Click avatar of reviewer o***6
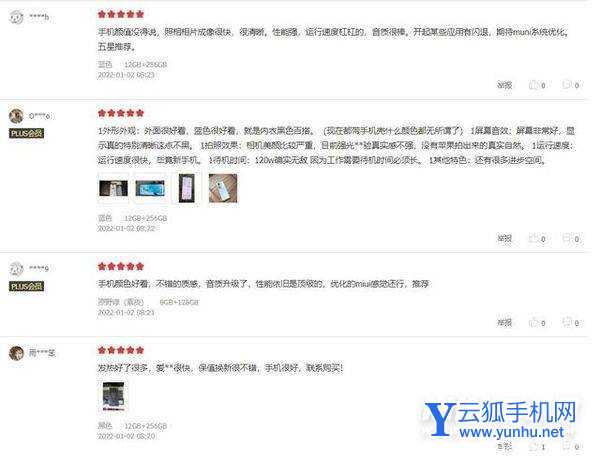The image size is (600, 459). point(16,116)
